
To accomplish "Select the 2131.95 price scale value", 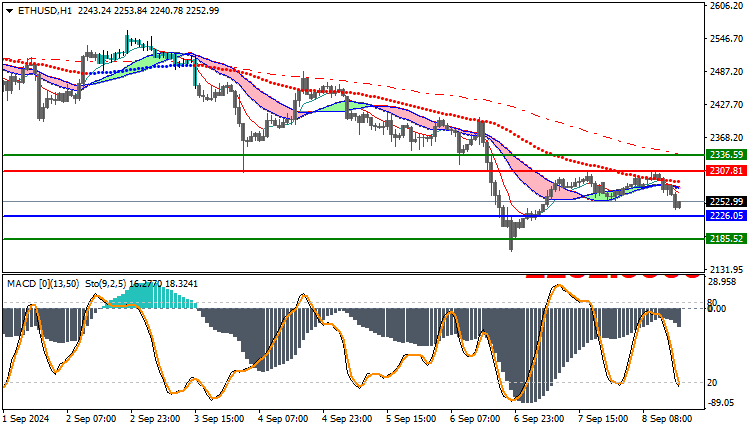I will pos(727,269).
